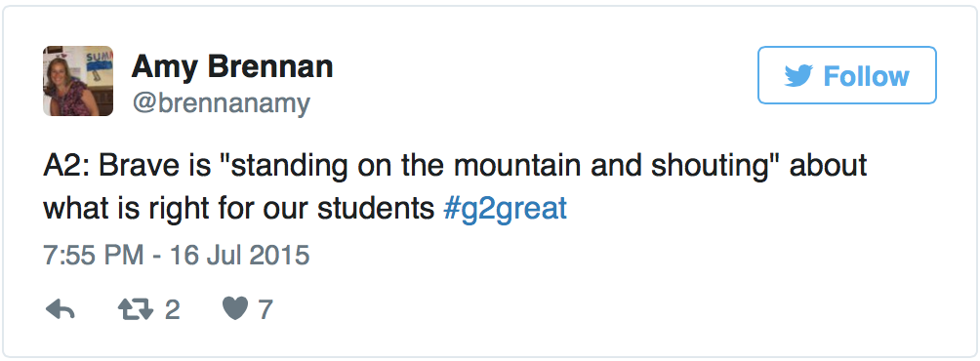This screenshot has width=980, height=361.
Task: Reply to the tweet using arrow icon
Action: (61, 309)
